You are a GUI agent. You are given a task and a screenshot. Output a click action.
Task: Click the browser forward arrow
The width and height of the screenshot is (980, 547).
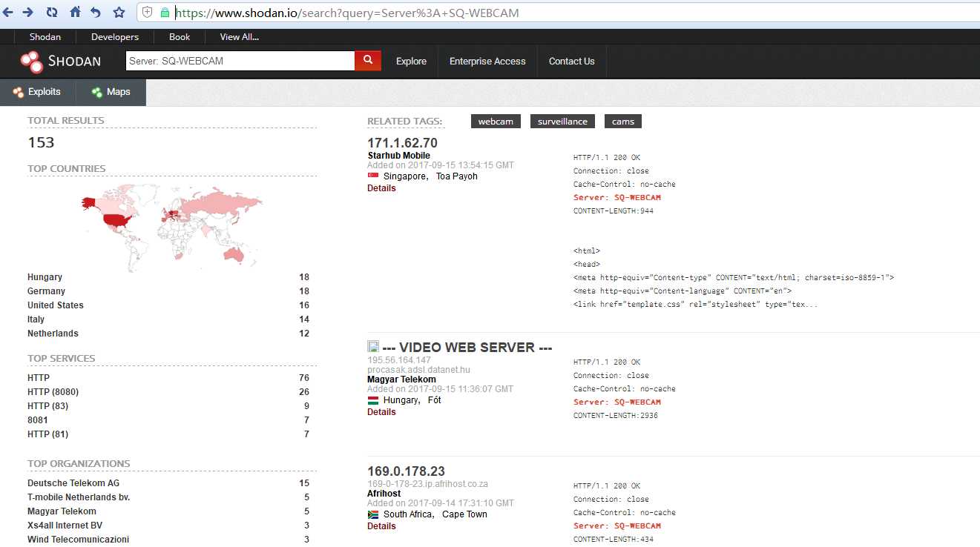(27, 12)
